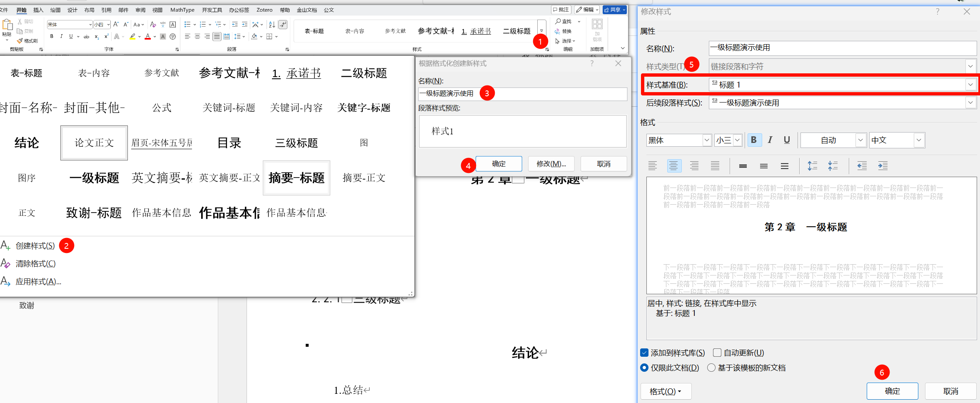Toggle the 添加到样式库 checkbox
Screen dimensions: 980x403
(x=644, y=353)
